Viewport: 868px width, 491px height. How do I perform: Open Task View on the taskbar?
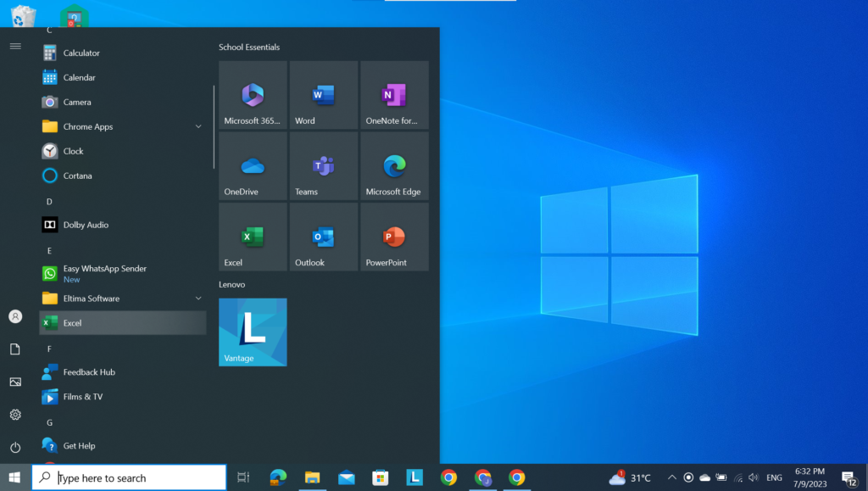243,477
